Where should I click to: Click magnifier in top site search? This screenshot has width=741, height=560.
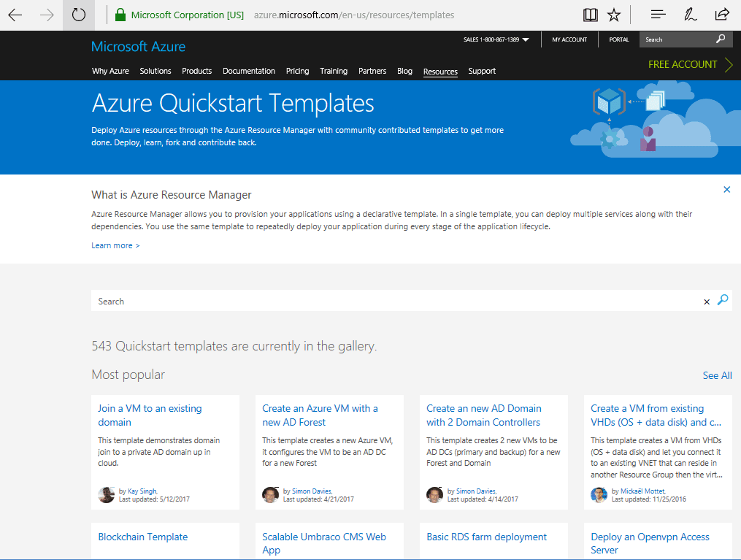click(721, 39)
